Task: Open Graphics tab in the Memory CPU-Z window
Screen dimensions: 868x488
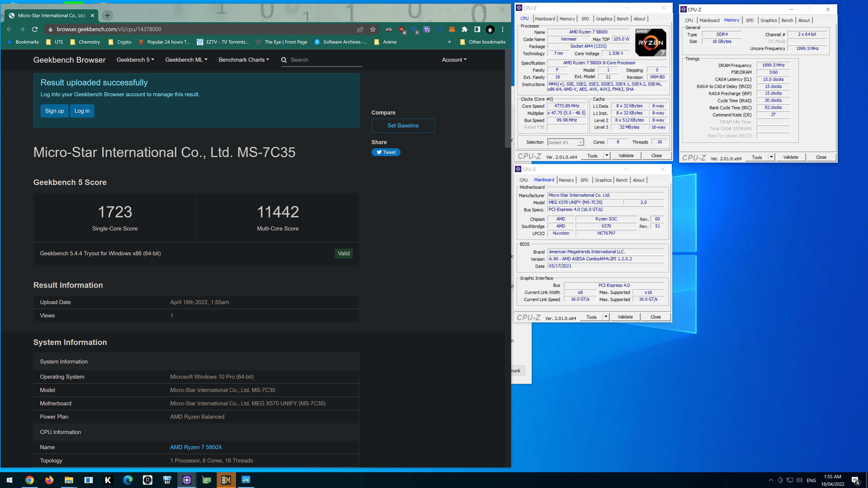Action: coord(768,21)
